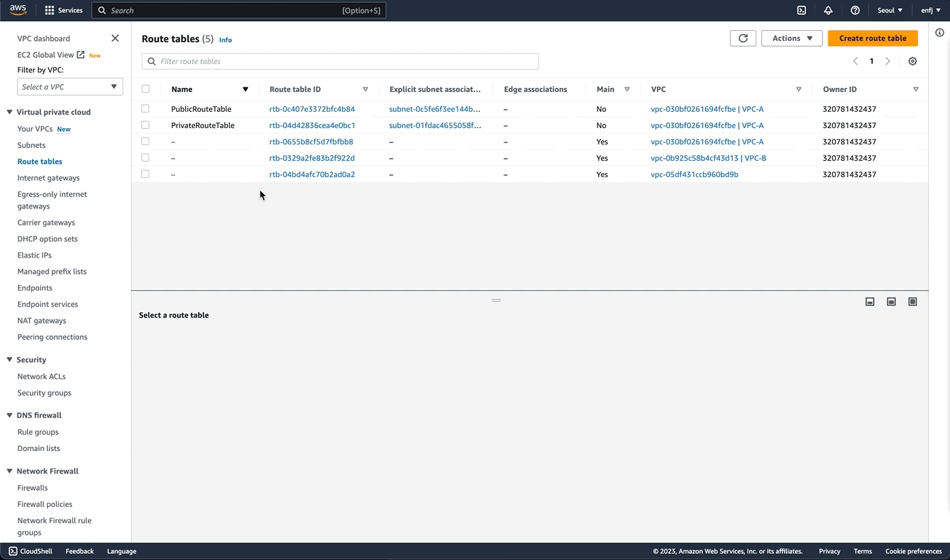
Task: Open the Info link next to Route tables
Action: [226, 40]
